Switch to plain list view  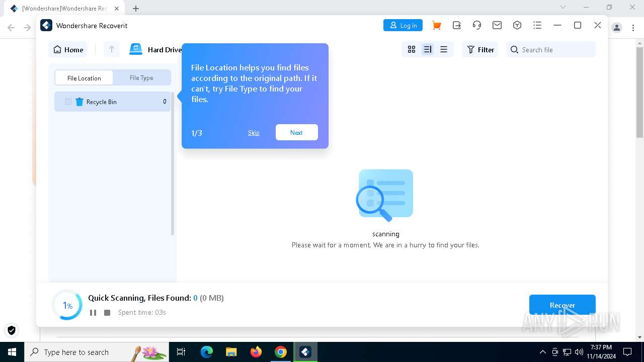click(x=444, y=49)
